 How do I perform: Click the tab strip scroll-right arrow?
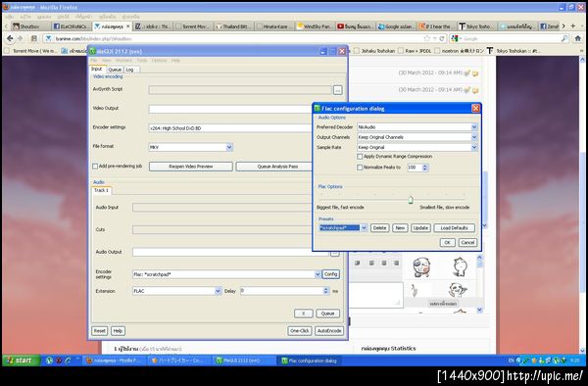pyautogui.click(x=563, y=25)
